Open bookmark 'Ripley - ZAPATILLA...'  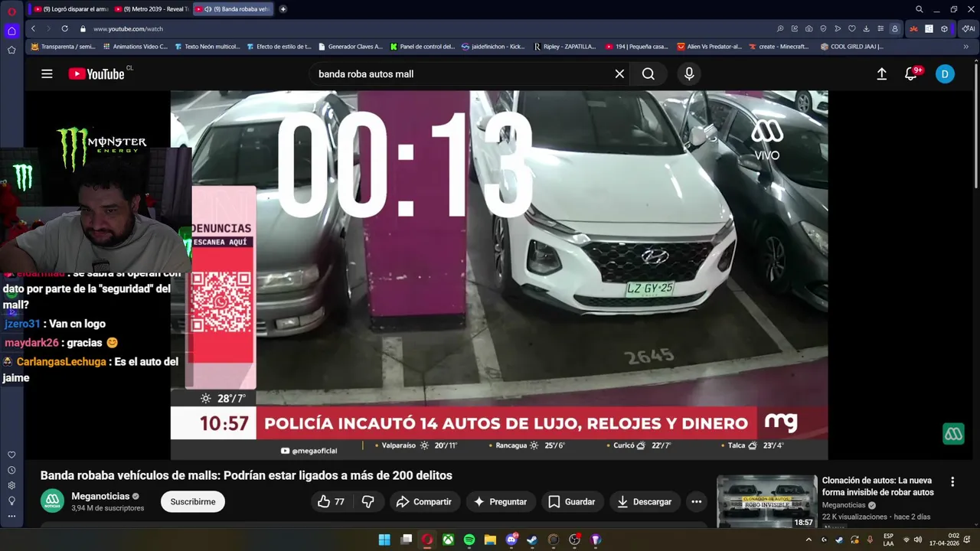tap(564, 46)
